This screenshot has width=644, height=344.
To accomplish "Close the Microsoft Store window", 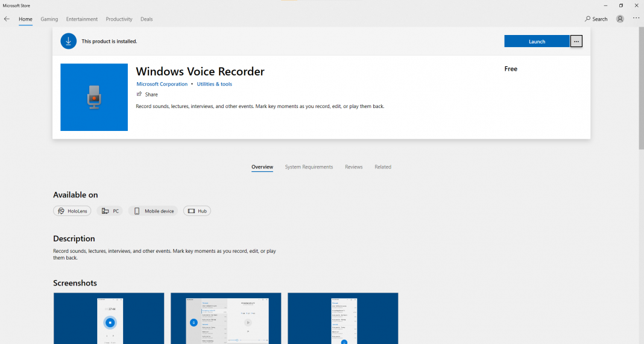I will point(637,5).
